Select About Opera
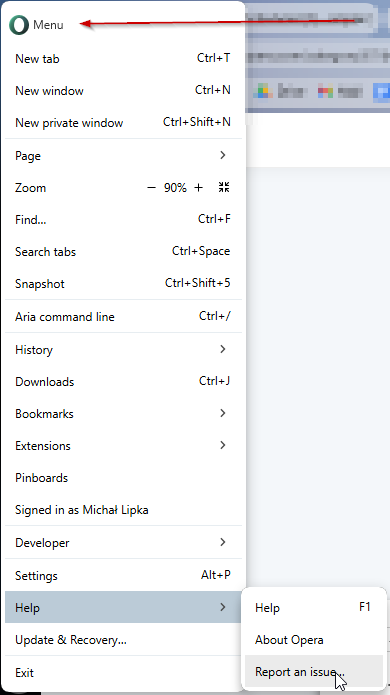Viewport: 390px width, 695px height. (314, 640)
